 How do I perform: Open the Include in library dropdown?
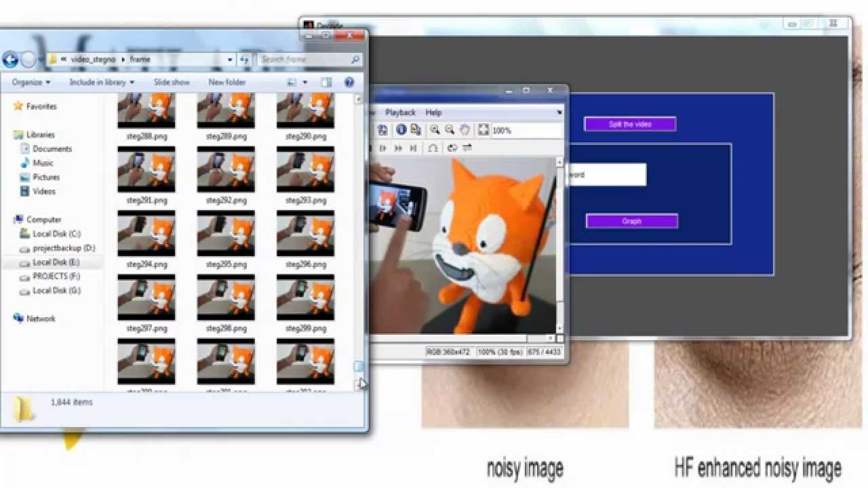(x=102, y=82)
